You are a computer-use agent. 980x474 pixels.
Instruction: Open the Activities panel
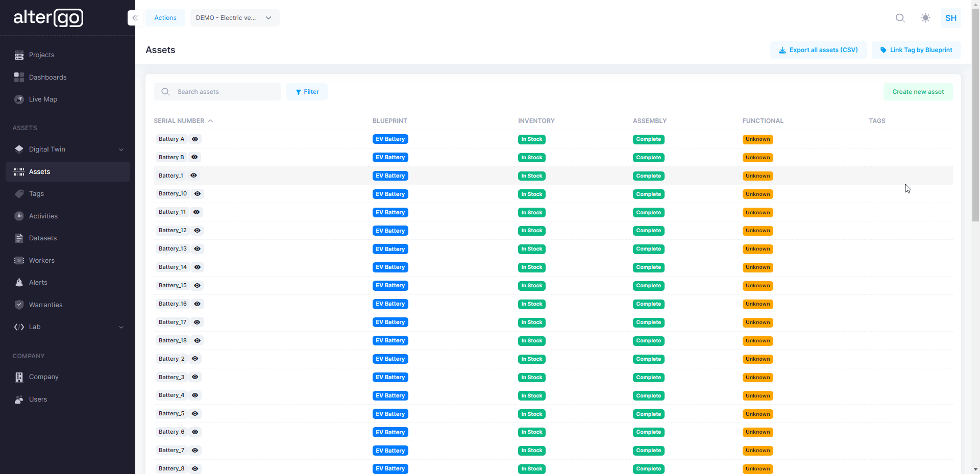43,216
